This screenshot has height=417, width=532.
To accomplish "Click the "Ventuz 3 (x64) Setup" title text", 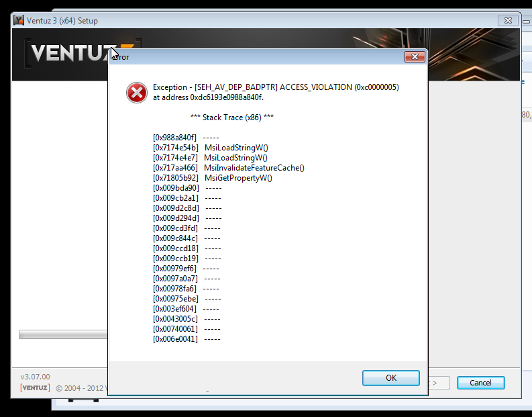I will tap(62, 21).
